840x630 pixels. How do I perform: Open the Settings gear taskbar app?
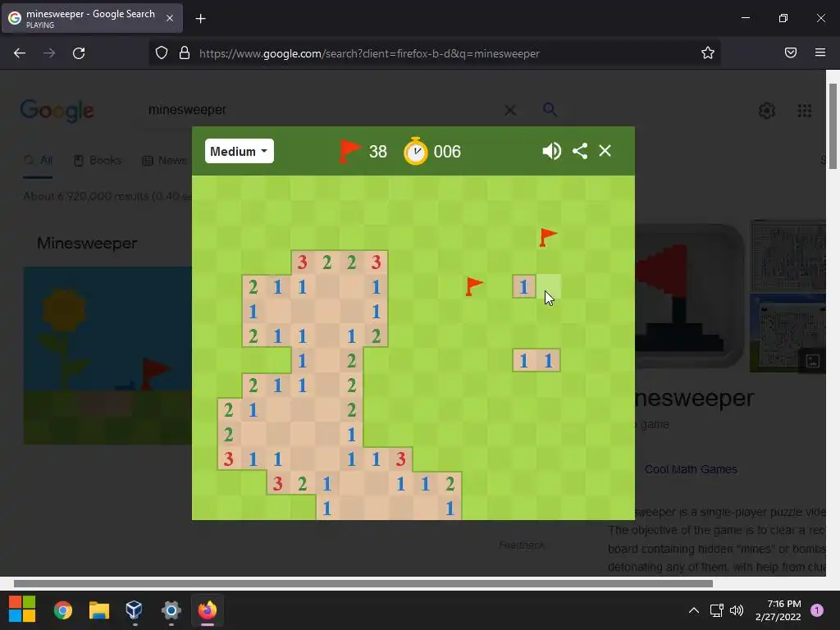pyautogui.click(x=171, y=609)
